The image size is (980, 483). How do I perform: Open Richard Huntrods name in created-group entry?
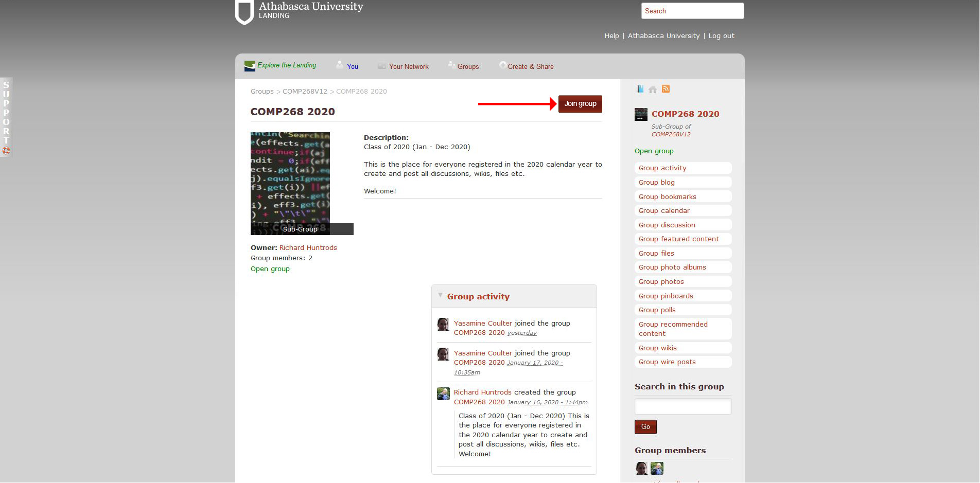click(482, 392)
